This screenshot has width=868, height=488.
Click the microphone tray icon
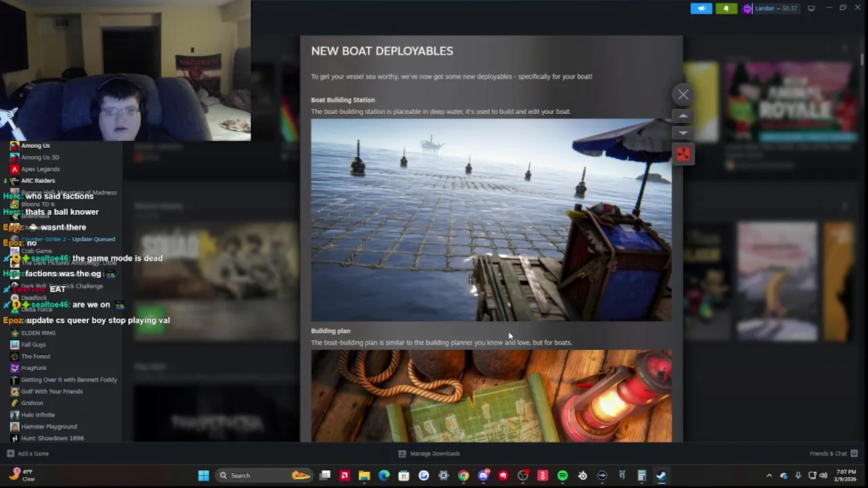point(797,475)
